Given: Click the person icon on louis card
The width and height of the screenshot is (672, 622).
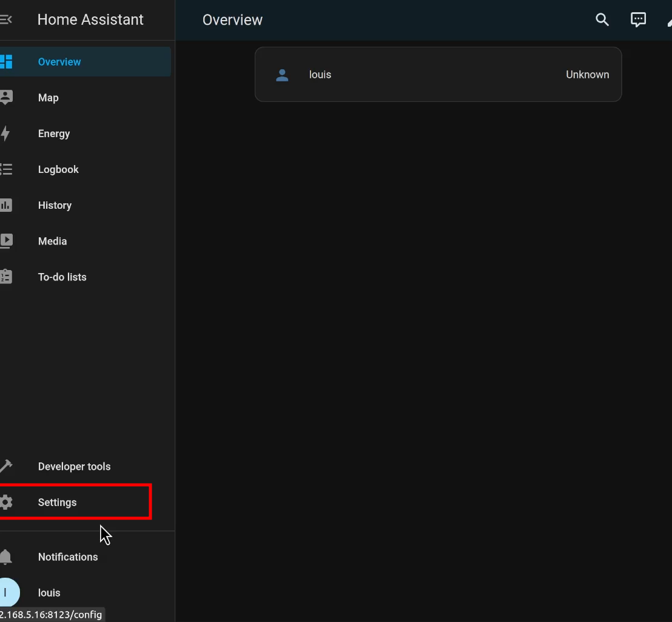Looking at the screenshot, I should (x=282, y=75).
